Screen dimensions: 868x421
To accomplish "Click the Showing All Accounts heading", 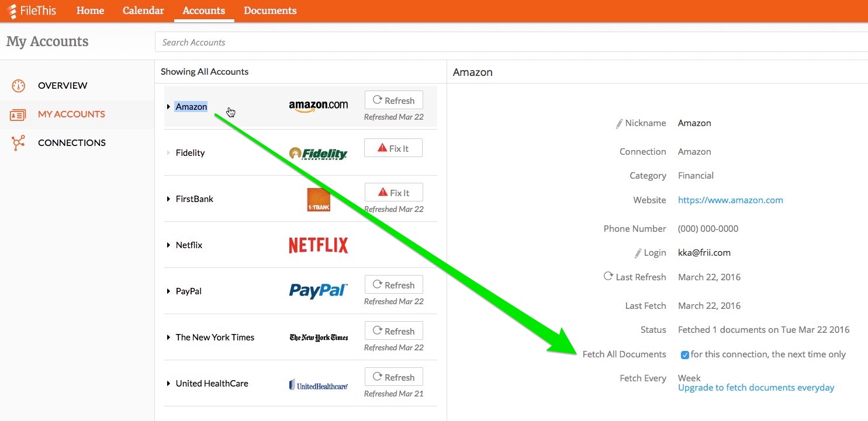I will click(x=205, y=72).
